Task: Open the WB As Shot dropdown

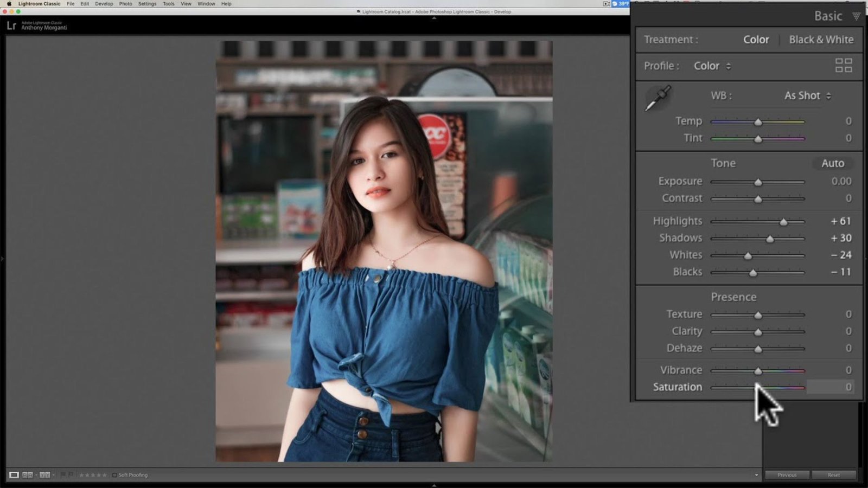Action: click(x=807, y=95)
